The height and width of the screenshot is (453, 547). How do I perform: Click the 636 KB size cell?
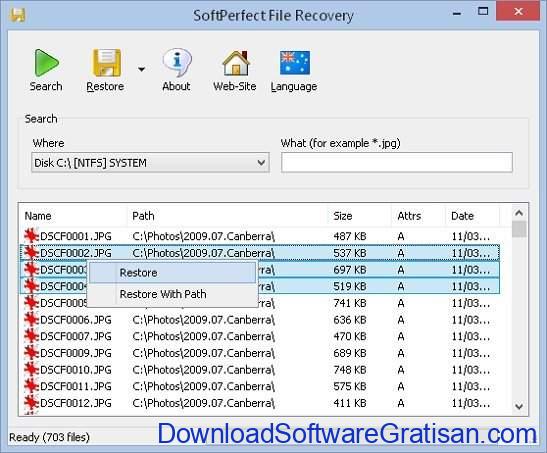pos(350,320)
